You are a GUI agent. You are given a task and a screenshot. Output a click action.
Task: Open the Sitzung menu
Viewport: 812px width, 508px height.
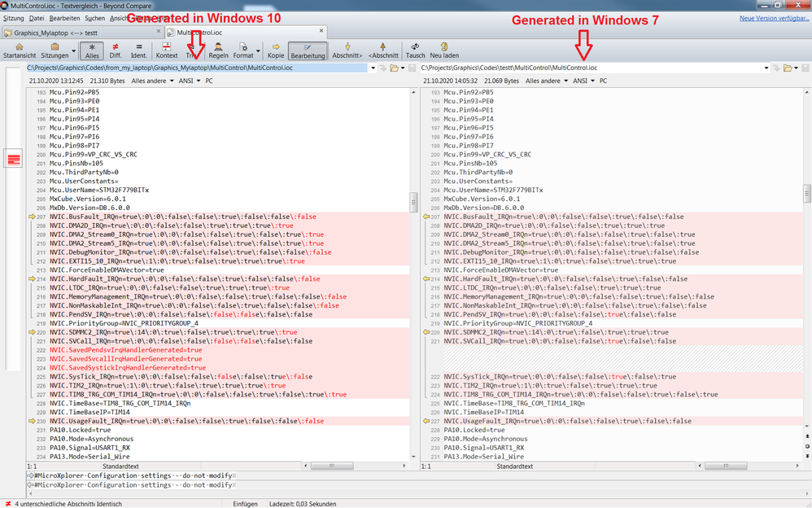pyautogui.click(x=14, y=18)
